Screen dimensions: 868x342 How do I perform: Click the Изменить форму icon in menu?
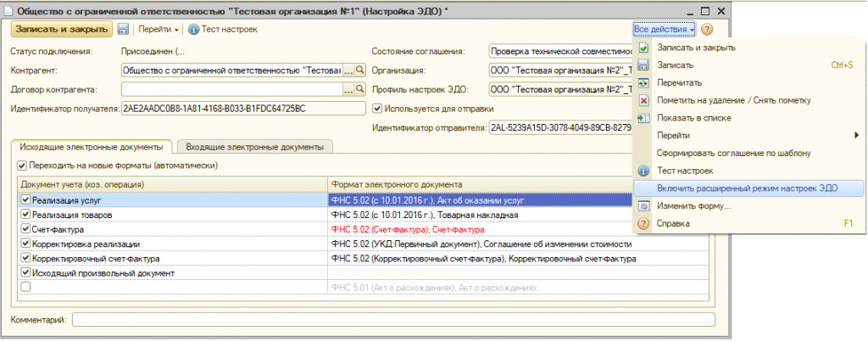644,206
